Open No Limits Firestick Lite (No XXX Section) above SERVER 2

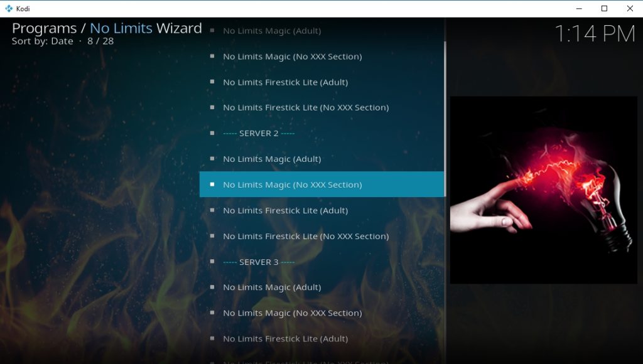[x=321, y=107]
